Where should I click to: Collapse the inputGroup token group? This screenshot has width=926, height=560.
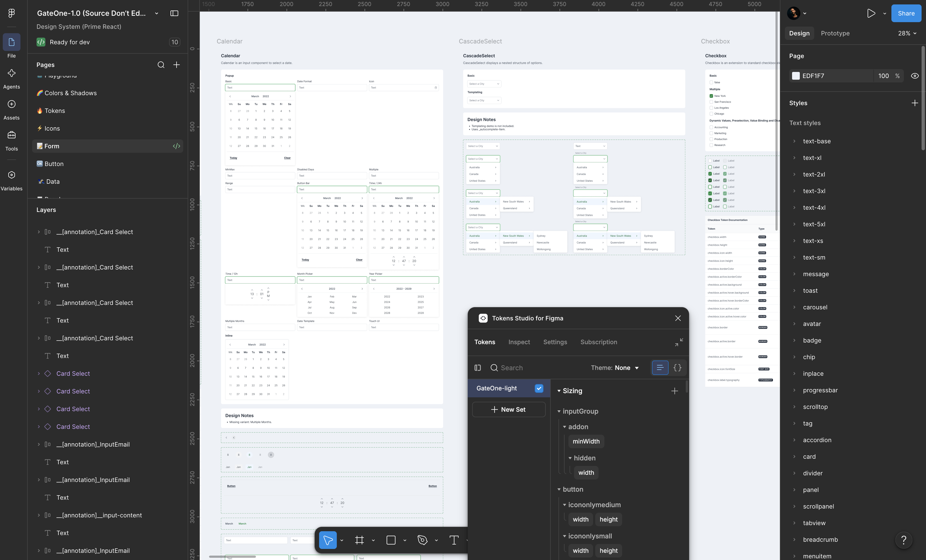click(559, 411)
